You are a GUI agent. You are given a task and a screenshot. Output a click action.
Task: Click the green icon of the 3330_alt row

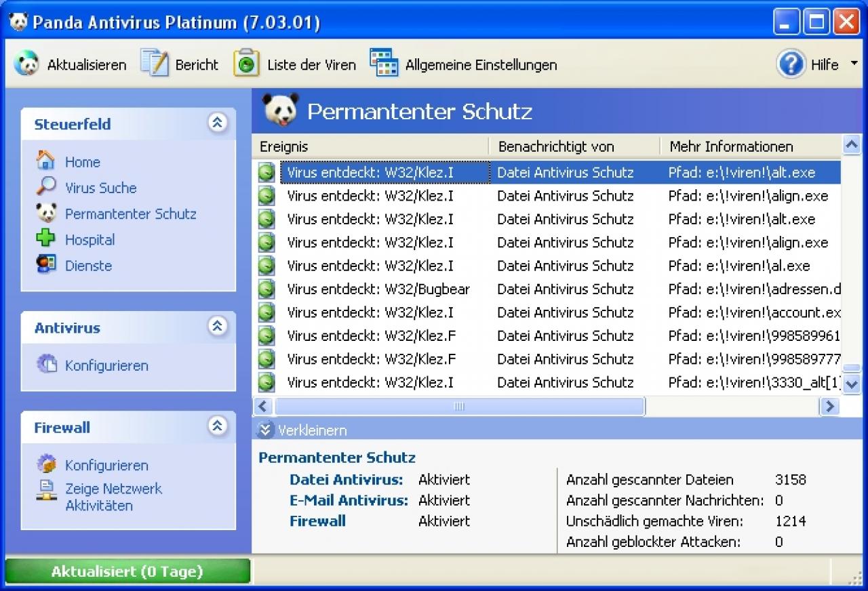click(x=267, y=382)
